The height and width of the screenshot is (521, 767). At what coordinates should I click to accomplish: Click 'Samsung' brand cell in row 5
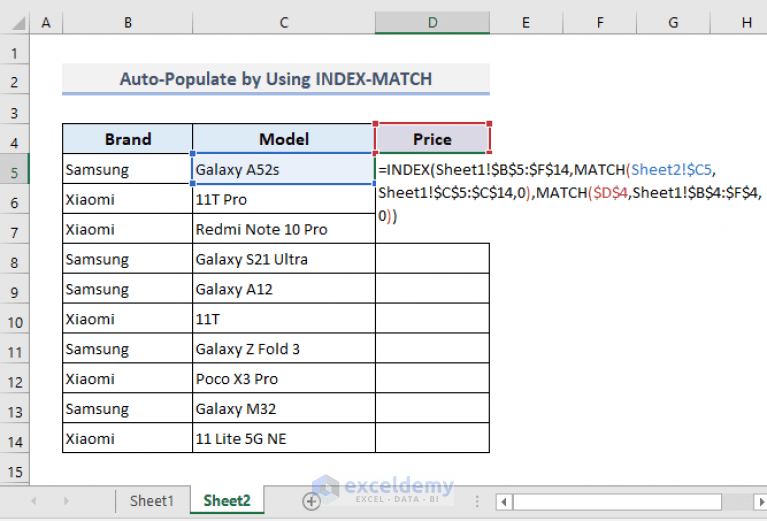[128, 169]
